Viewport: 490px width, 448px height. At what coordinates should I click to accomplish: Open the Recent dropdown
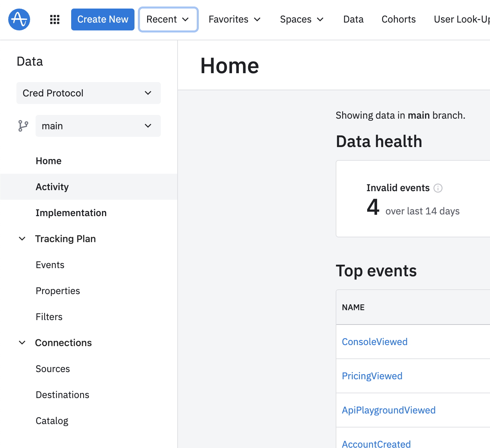[x=168, y=19]
